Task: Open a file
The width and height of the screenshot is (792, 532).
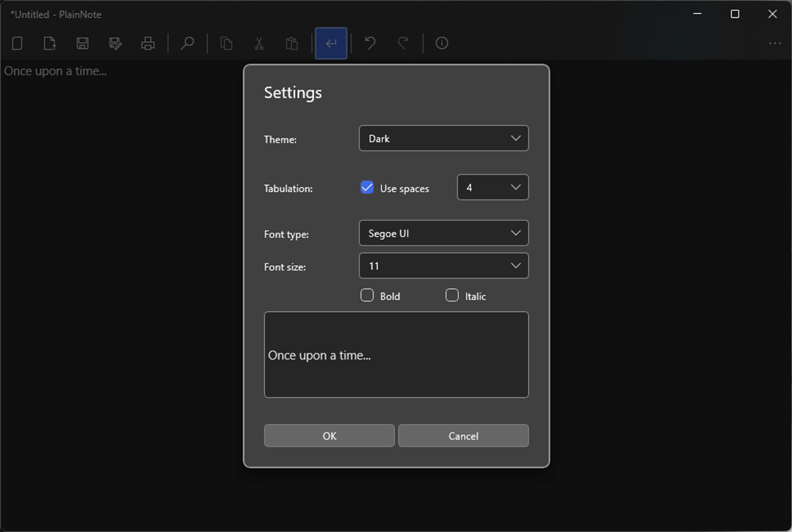Action: click(x=49, y=43)
